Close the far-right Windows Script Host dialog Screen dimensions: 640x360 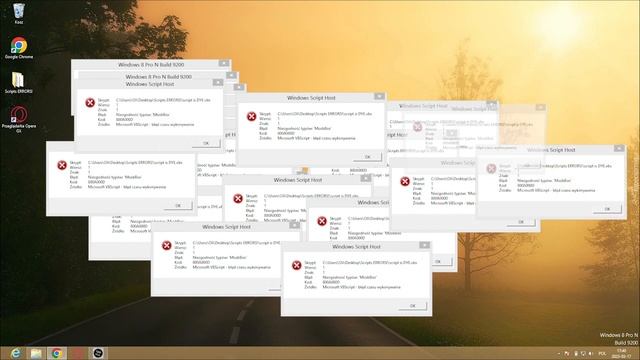pyautogui.click(x=619, y=149)
